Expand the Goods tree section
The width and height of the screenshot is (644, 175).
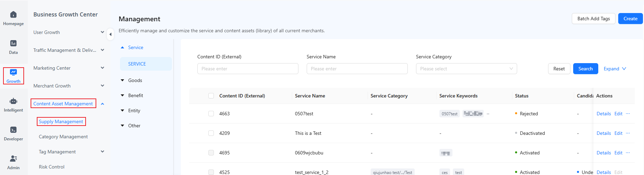[122, 80]
